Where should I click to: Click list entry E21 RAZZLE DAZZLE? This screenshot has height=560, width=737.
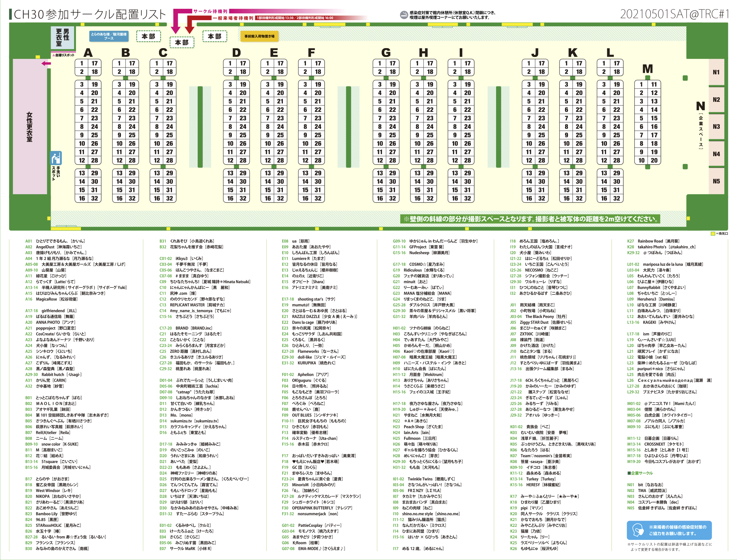(x=320, y=317)
